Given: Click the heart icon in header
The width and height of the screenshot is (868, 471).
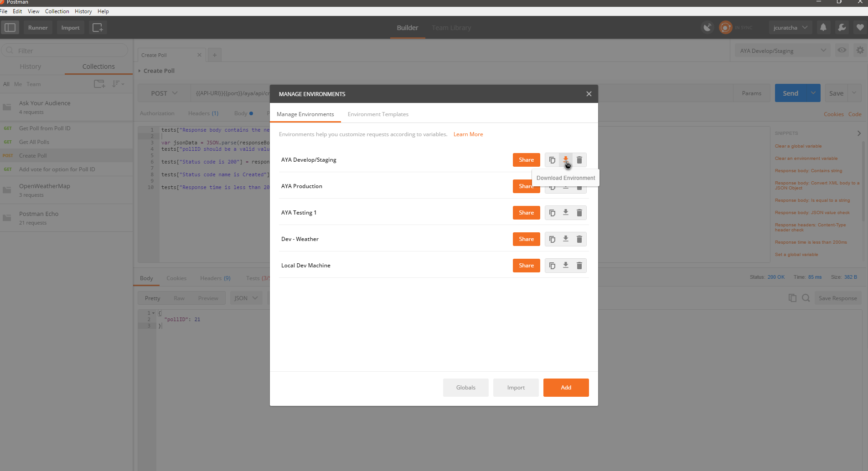Looking at the screenshot, I should click(x=860, y=28).
